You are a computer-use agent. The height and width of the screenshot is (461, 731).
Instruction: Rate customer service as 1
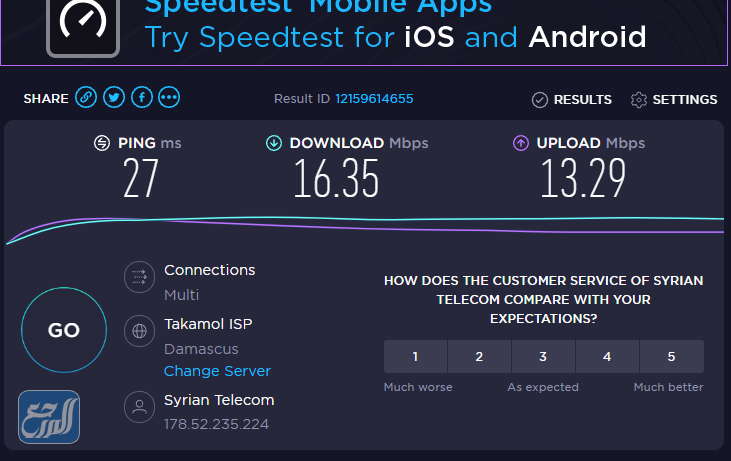pos(415,357)
